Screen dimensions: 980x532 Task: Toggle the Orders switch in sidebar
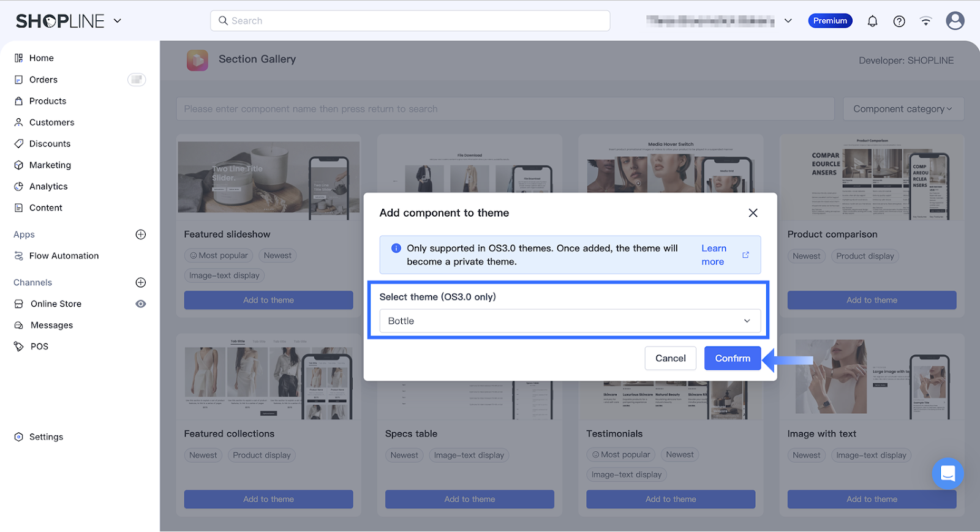click(137, 80)
